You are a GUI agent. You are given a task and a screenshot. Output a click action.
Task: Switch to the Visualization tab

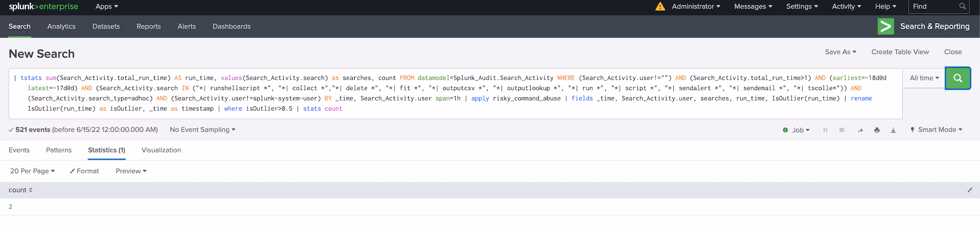[161, 150]
